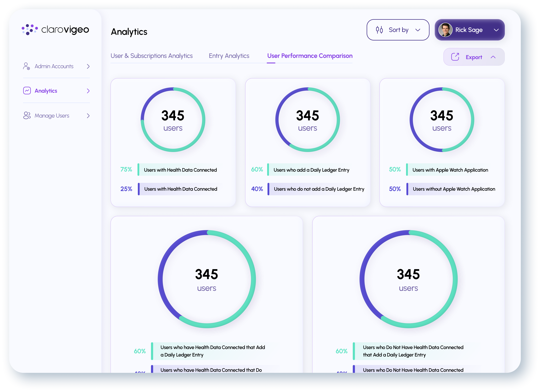The height and width of the screenshot is (392, 540).
Task: Click 'Users who do not add a Daily Ledger Entry'
Action: [319, 189]
